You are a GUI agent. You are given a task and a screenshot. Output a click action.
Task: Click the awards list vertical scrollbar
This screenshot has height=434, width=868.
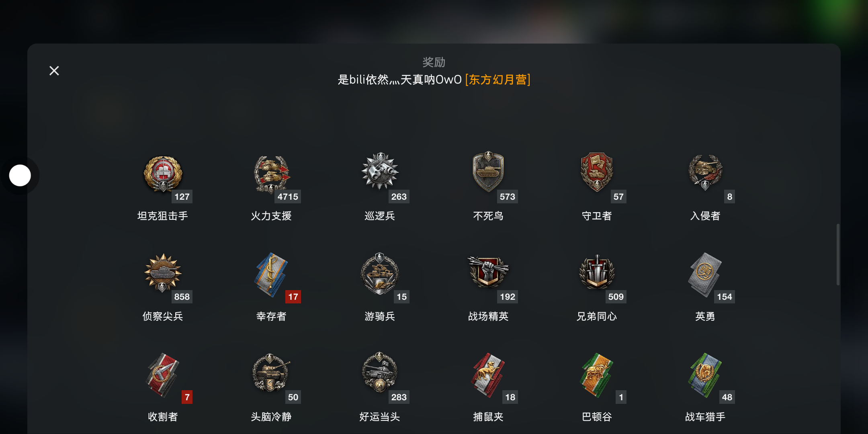pyautogui.click(x=838, y=254)
